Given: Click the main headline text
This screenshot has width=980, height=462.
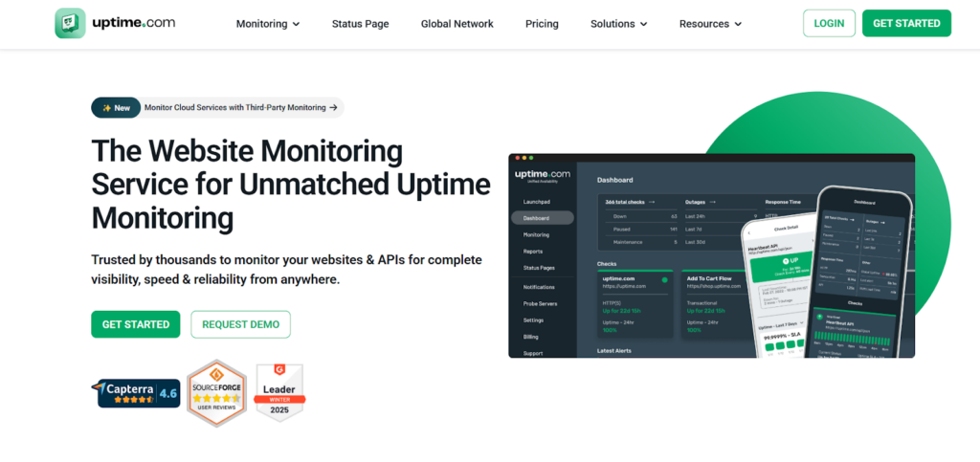Looking at the screenshot, I should coord(291,185).
